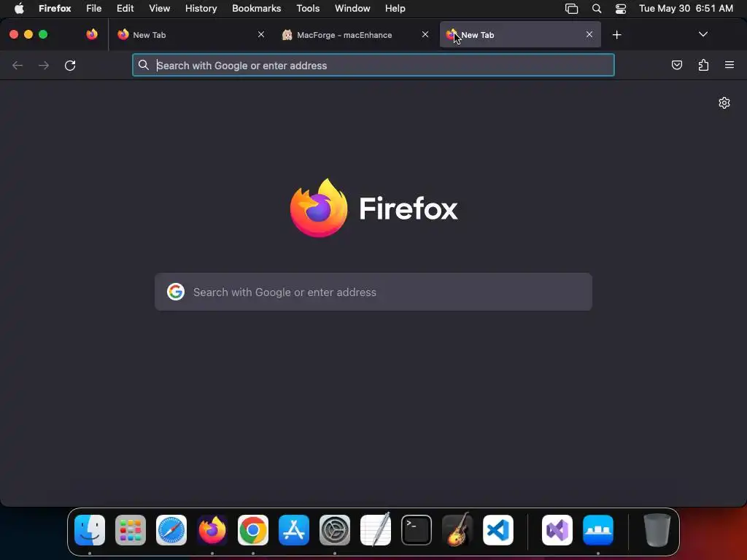Expand the list all tabs chevron
The width and height of the screenshot is (747, 560).
coord(703,34)
